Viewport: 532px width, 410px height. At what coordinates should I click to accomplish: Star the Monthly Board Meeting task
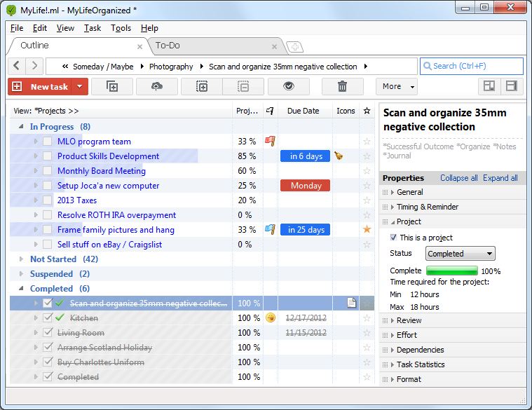point(367,170)
